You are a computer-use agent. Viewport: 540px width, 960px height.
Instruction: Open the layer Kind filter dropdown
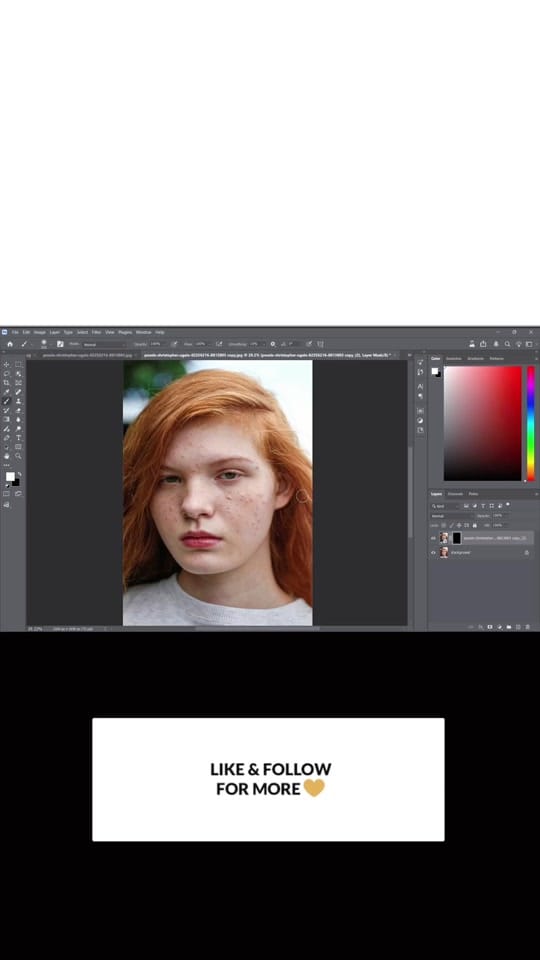[x=445, y=506]
